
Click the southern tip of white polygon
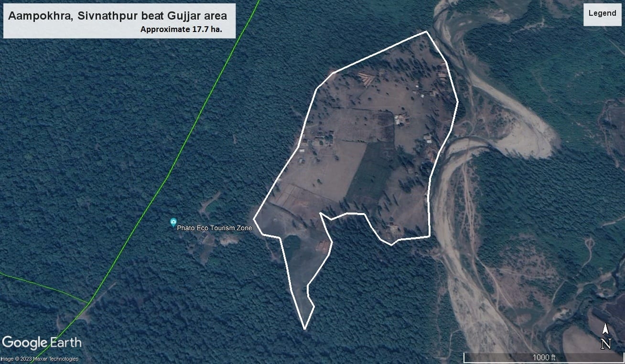tap(304, 329)
